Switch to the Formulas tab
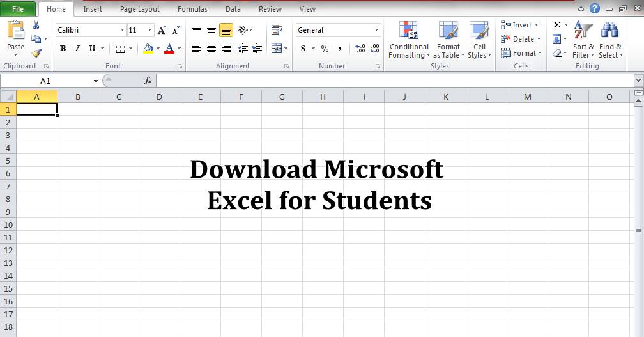The image size is (644, 337). tap(192, 8)
